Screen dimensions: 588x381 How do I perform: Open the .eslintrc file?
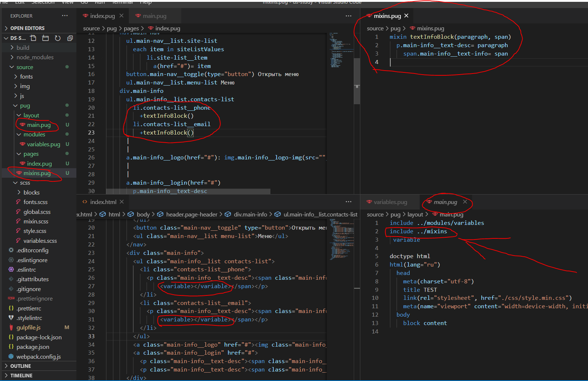pos(26,269)
